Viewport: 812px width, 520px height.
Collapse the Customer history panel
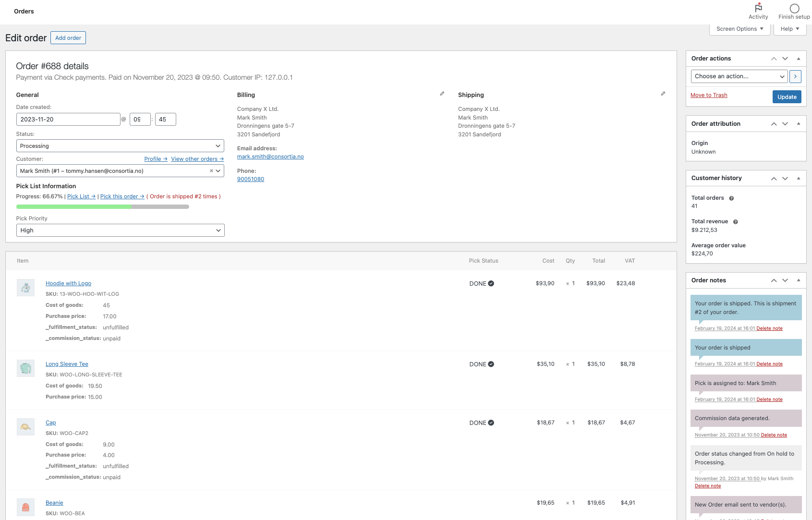(x=799, y=178)
